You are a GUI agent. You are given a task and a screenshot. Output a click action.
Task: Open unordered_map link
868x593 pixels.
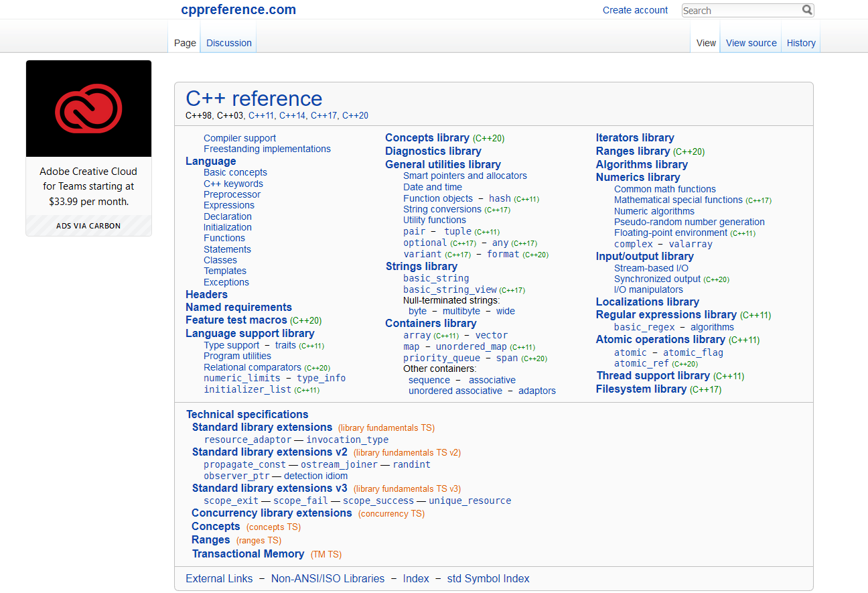(x=472, y=346)
